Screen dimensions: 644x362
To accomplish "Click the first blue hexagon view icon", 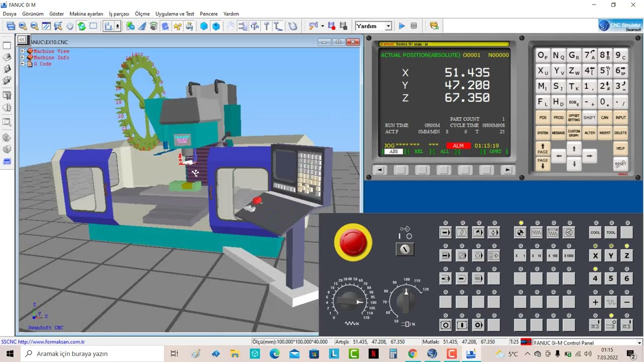I will (x=204, y=26).
